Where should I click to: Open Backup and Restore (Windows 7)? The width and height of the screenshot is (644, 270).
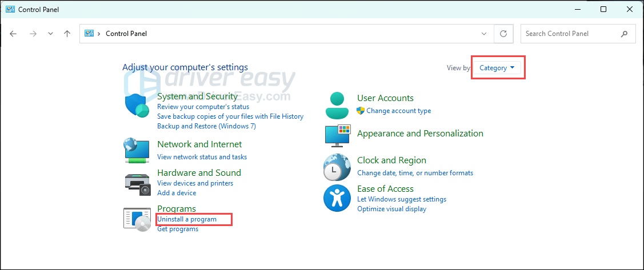pyautogui.click(x=198, y=126)
